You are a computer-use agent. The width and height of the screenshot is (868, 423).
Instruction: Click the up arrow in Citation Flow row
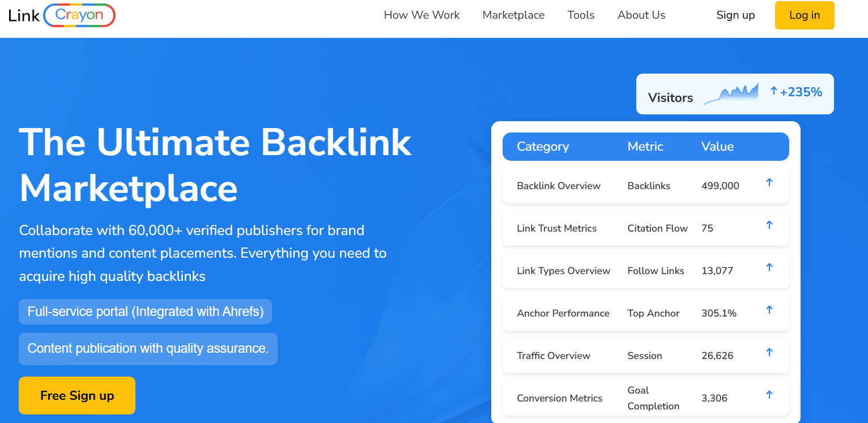pos(769,225)
